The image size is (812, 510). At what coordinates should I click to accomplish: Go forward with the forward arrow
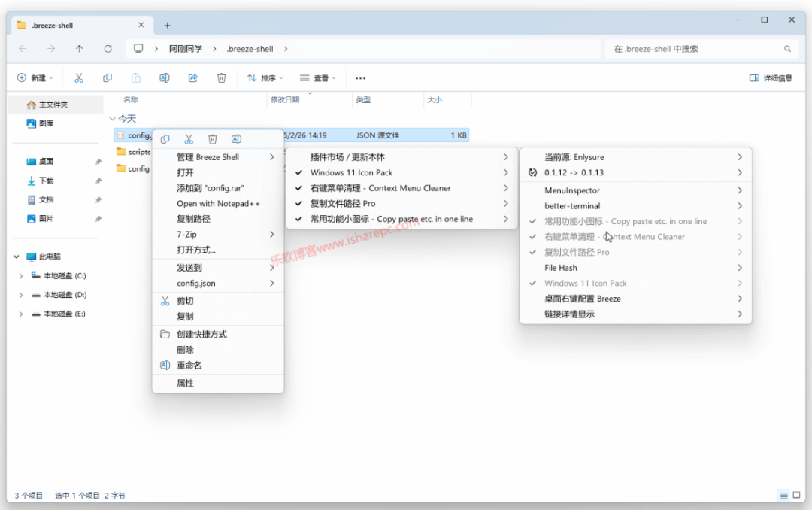51,49
